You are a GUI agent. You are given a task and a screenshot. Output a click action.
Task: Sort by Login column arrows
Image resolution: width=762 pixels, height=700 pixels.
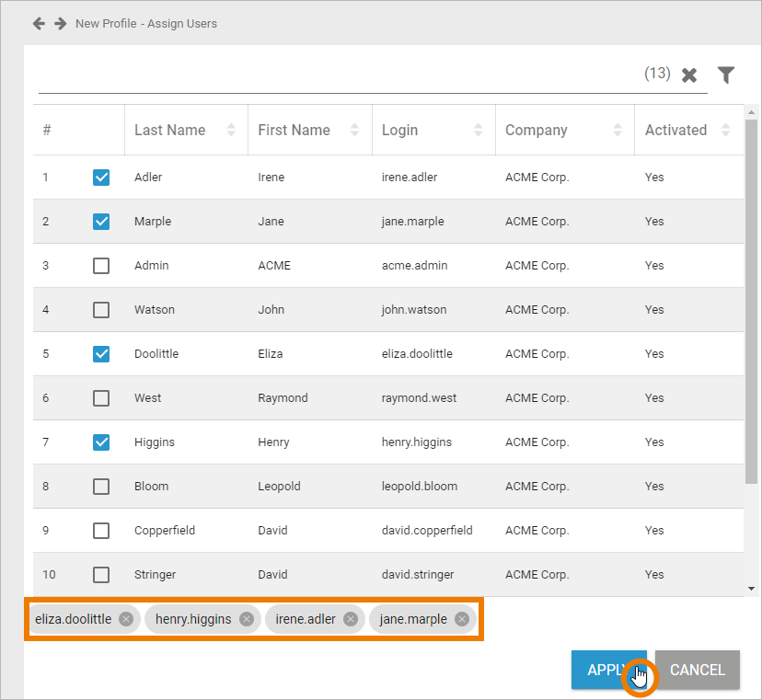pyautogui.click(x=479, y=130)
